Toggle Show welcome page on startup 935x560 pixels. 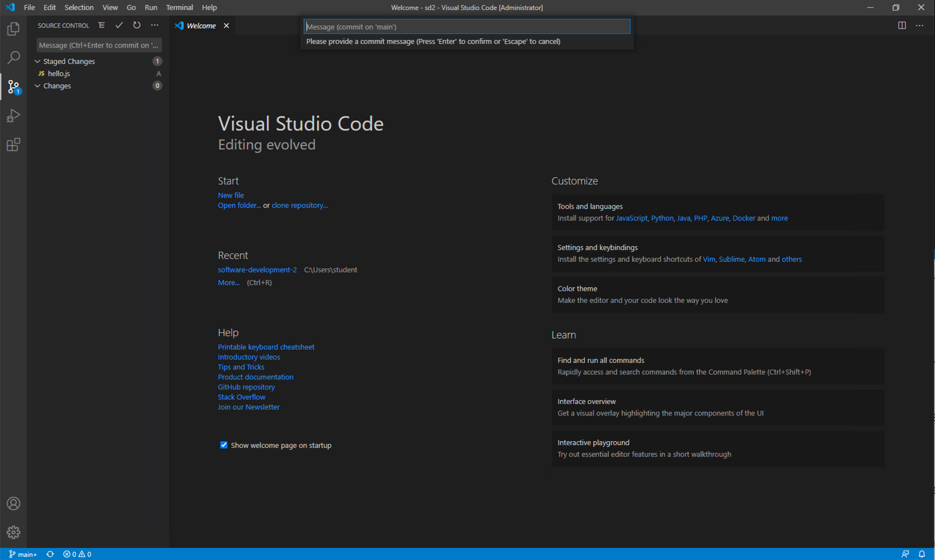[224, 445]
